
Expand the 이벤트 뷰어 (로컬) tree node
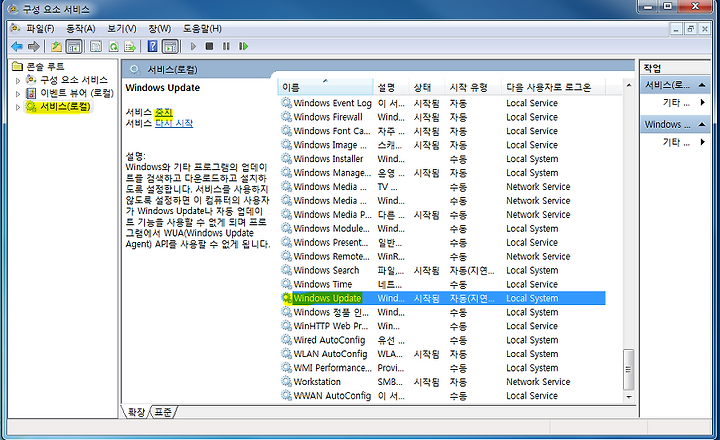point(18,94)
